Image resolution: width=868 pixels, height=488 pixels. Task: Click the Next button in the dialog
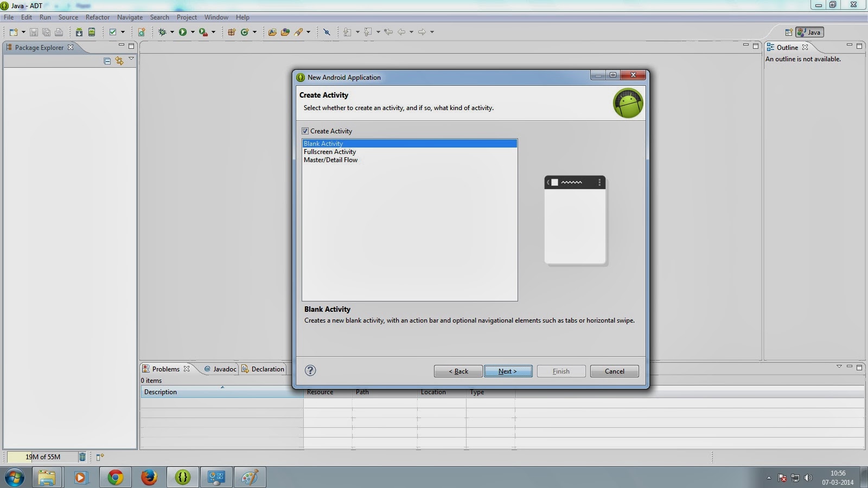tap(508, 371)
